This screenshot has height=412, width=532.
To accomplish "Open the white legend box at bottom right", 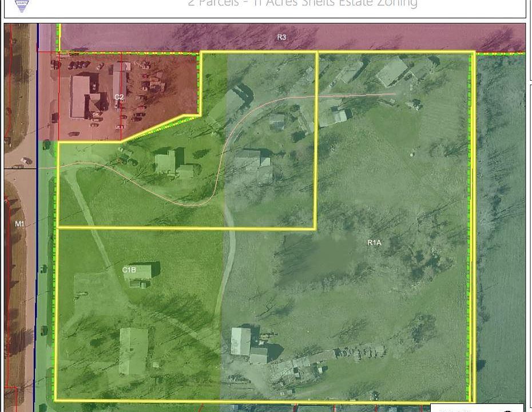I will click(x=477, y=407).
